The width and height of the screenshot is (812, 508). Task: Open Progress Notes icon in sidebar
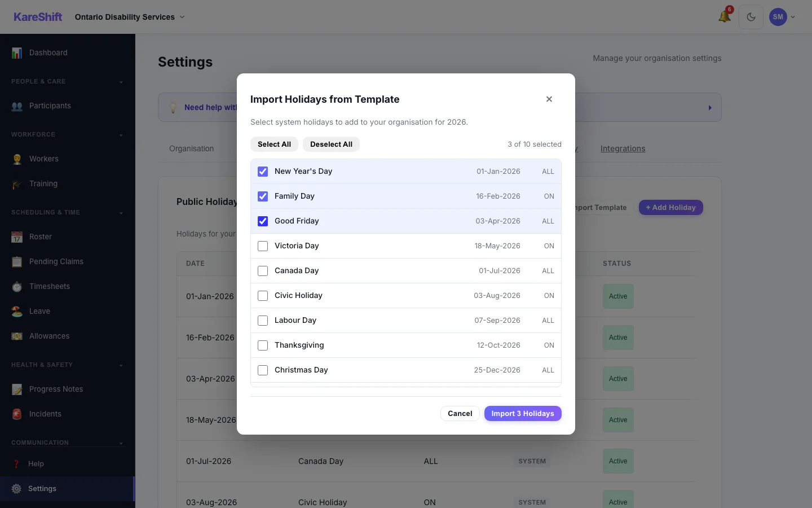(x=17, y=389)
